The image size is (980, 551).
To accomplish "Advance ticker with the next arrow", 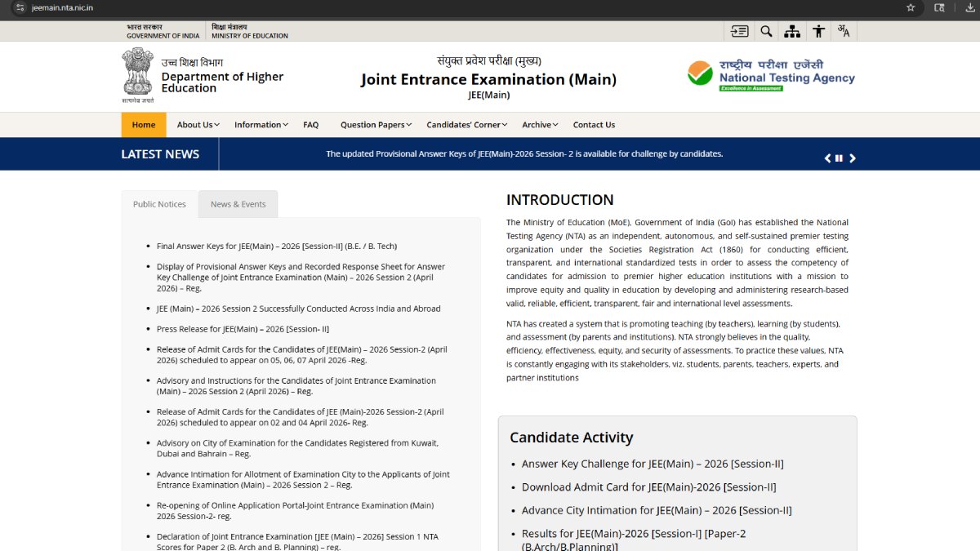I will [852, 158].
